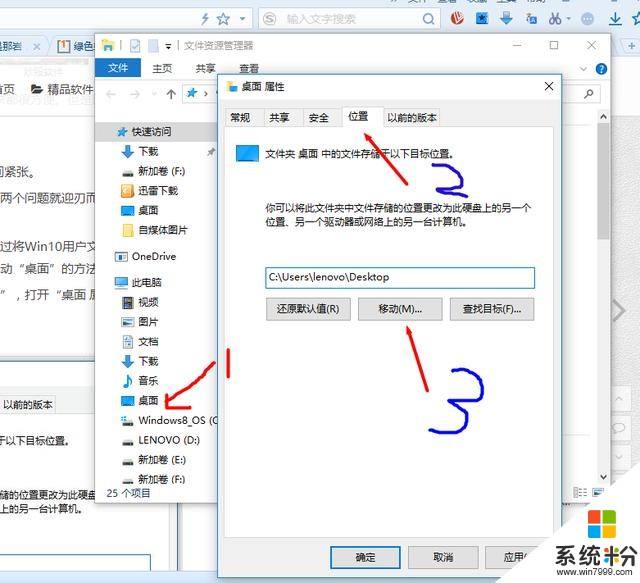Go up one folder level arrow
The image size is (640, 583).
pyautogui.click(x=171, y=95)
